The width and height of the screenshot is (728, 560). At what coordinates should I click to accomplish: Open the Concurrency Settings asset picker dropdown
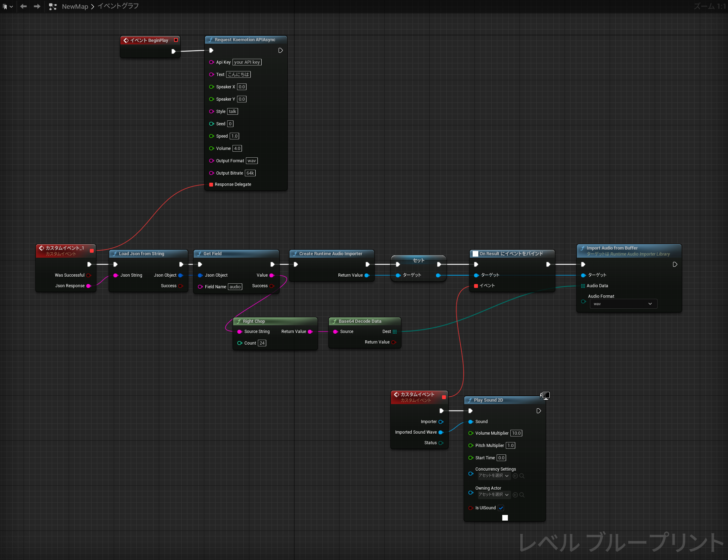click(x=493, y=476)
